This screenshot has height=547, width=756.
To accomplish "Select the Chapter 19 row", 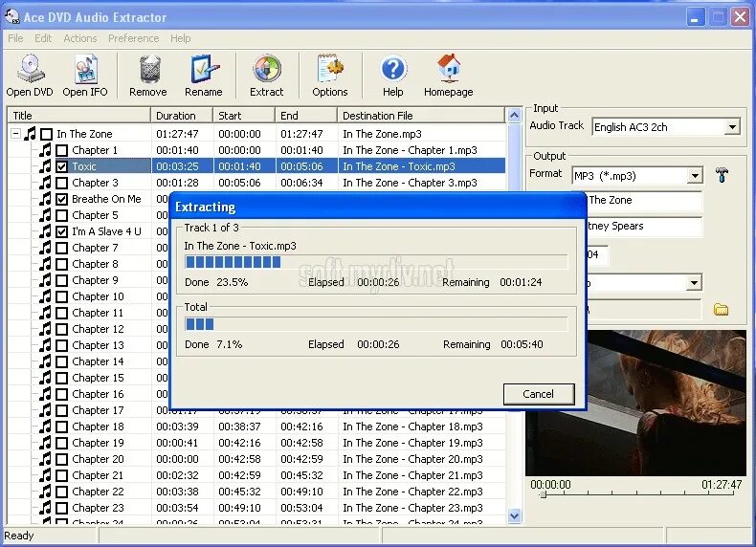I will pyautogui.click(x=256, y=443).
